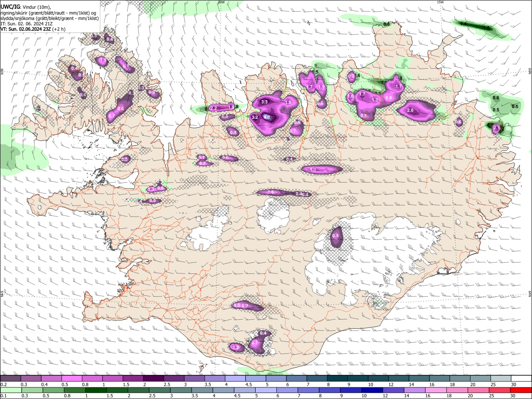Image resolution: width=532 pixels, height=399 pixels.
Task: Click the legend line 'rigning/skúrir (grænt/blátt/rautt - mm/1klst) og'
Action: (48, 13)
